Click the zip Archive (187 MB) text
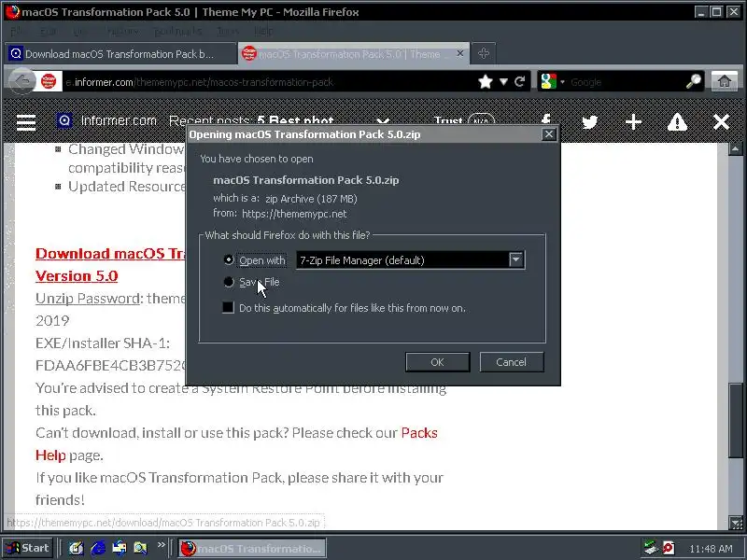Viewport: 747px width, 560px height. coord(311,199)
